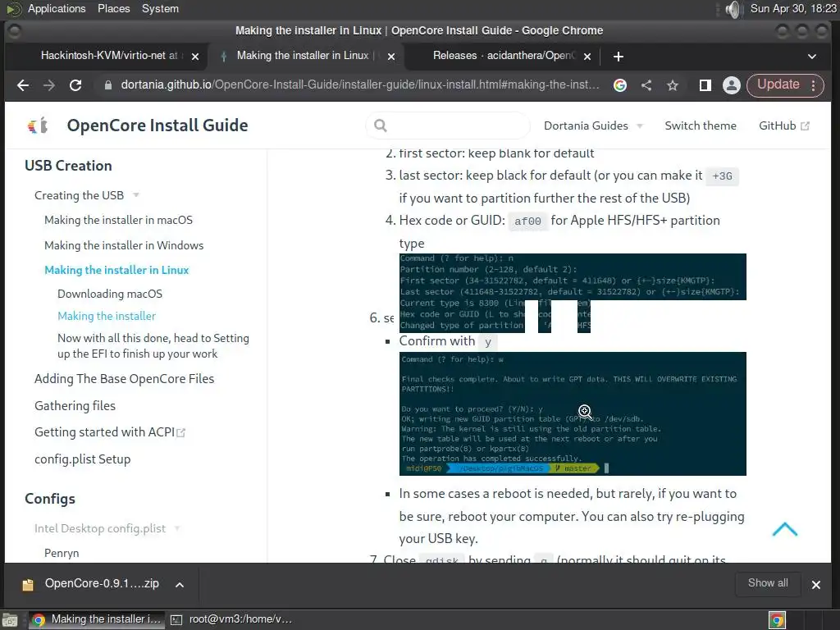Open config.plist Setup page
Image resolution: width=840 pixels, height=630 pixels.
83,459
